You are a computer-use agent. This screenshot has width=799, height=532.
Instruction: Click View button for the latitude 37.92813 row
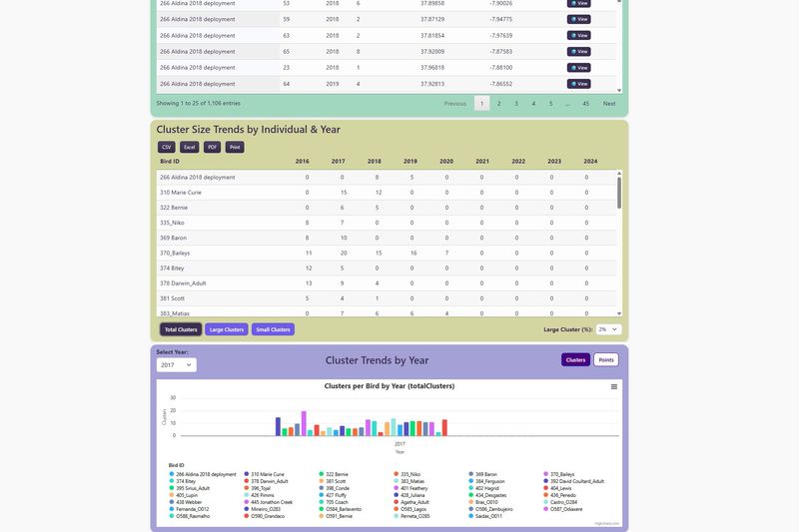[x=579, y=84]
